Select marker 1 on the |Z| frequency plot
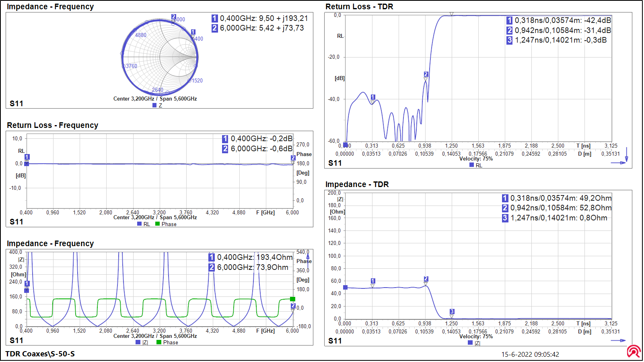644x362 pixels. (27, 284)
